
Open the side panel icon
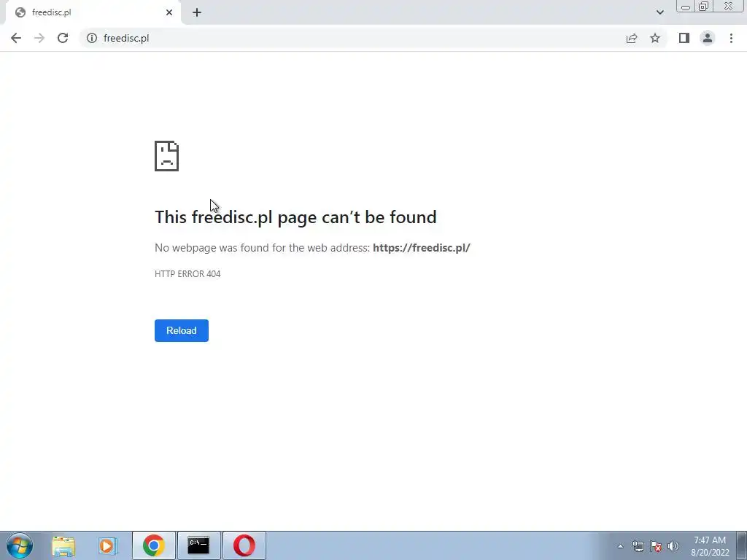pos(684,38)
